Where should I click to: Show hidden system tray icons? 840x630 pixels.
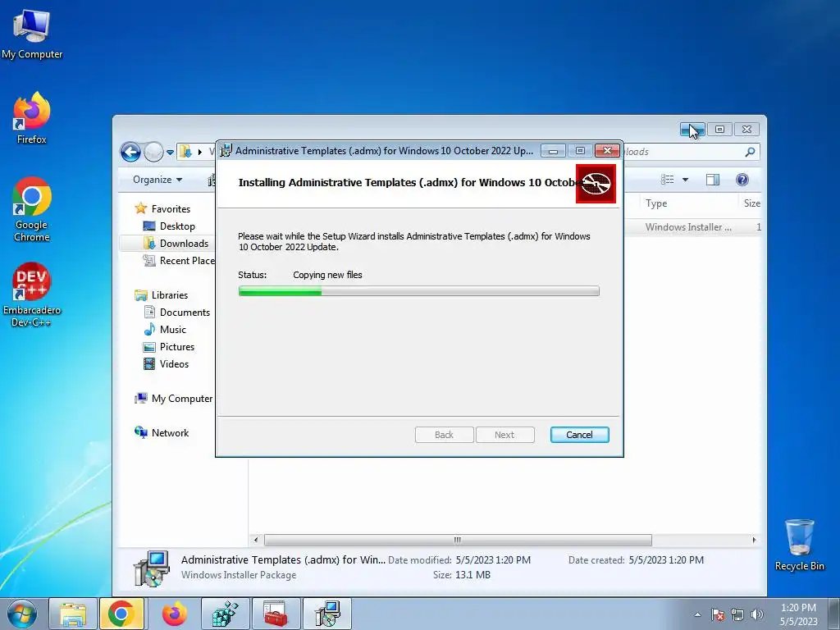pyautogui.click(x=697, y=614)
